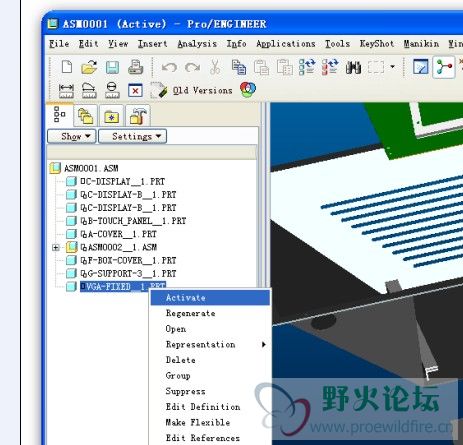Expand the Representation submenu
The width and height of the screenshot is (463, 445).
pyautogui.click(x=210, y=344)
